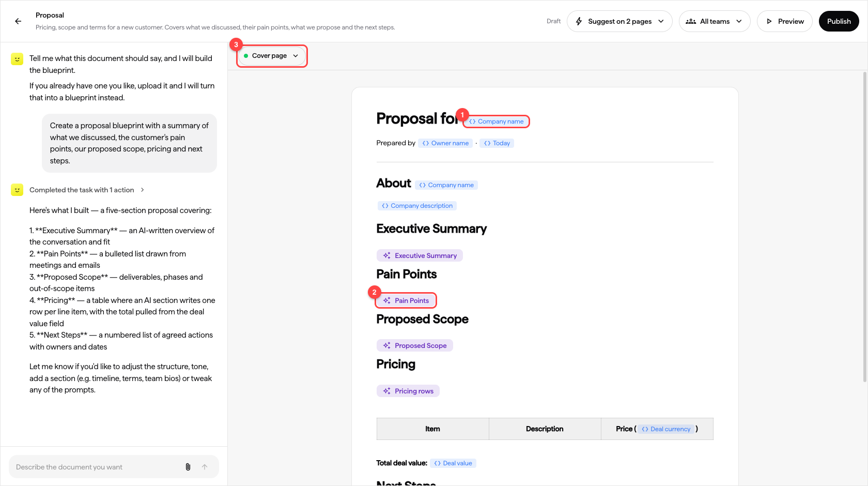Screen dimensions: 868x486
Task: Click the 'Description' table header cell
Action: pos(545,429)
